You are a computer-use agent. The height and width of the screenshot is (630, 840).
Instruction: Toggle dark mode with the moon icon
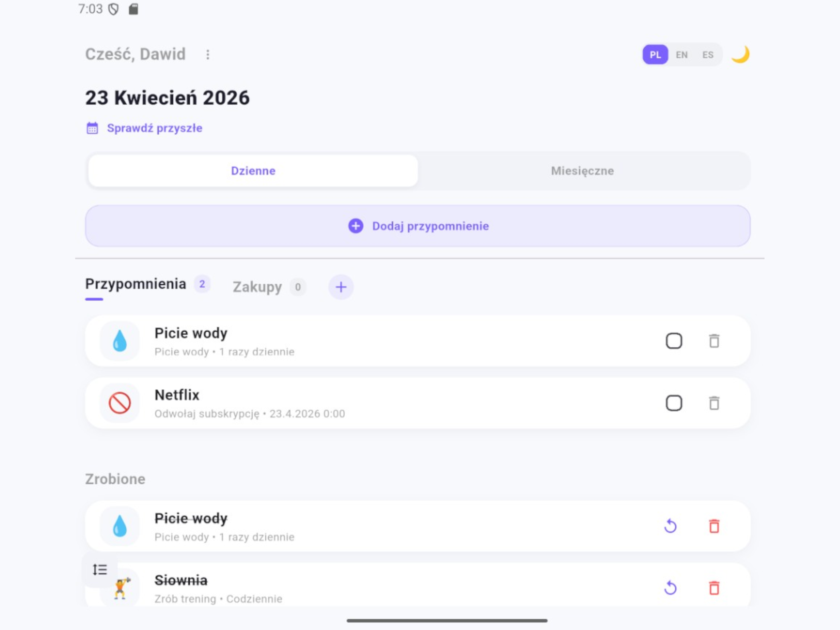740,54
